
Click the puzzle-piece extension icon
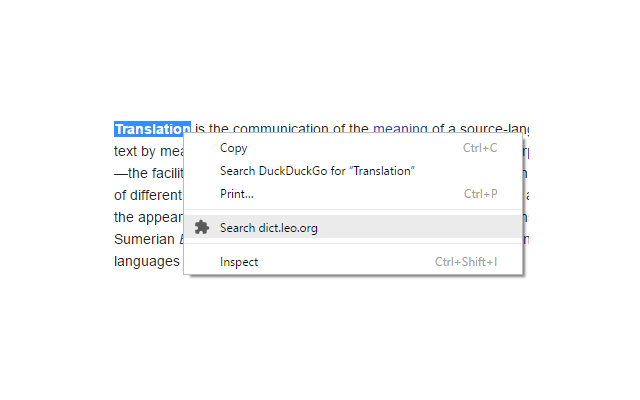[x=202, y=227]
